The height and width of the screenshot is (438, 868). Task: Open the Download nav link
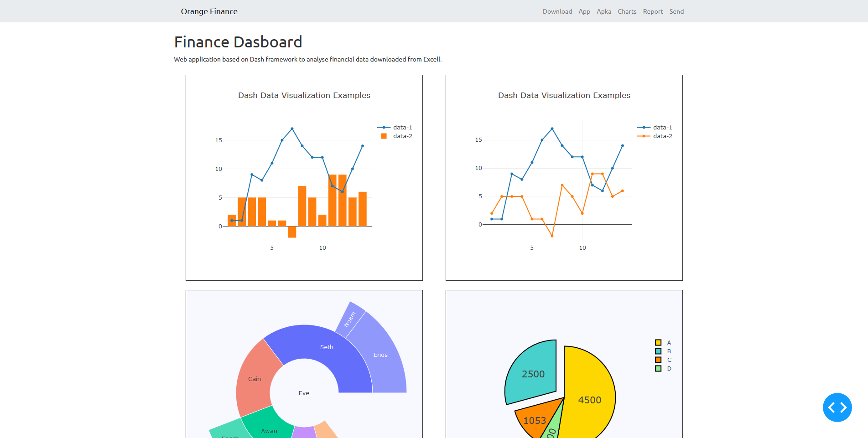(557, 11)
